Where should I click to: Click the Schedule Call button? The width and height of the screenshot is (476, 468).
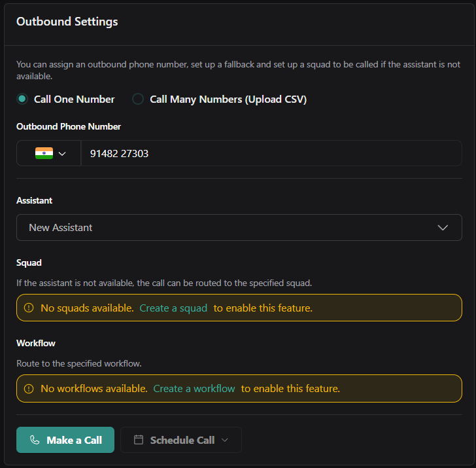[x=180, y=440]
